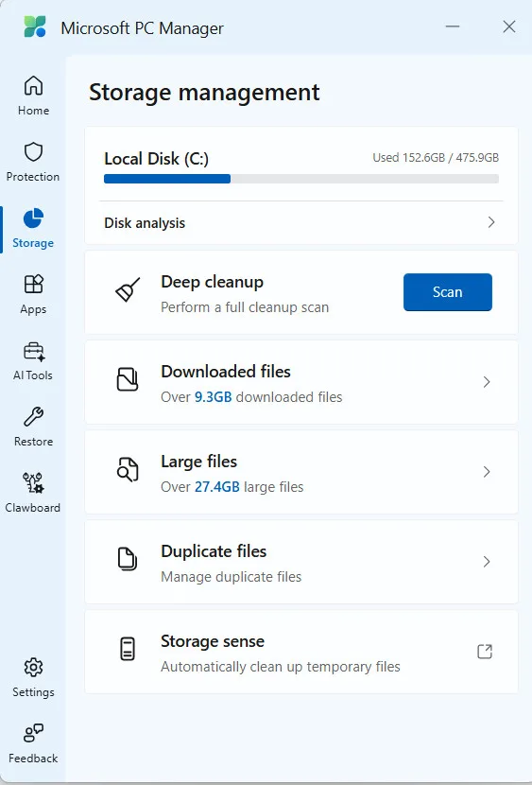Click the Local Disk (C:) heading

pyautogui.click(x=157, y=159)
